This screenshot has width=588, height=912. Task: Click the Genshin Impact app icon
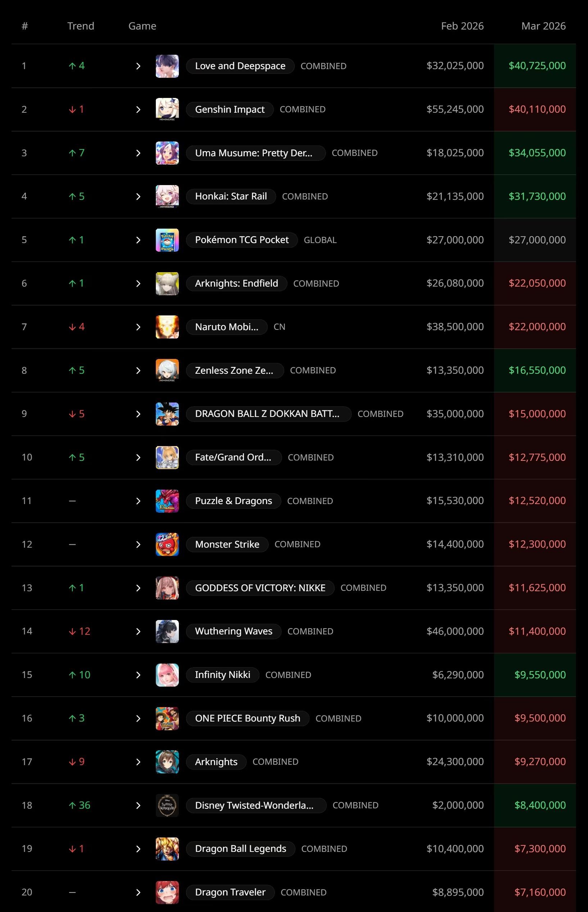pyautogui.click(x=167, y=109)
